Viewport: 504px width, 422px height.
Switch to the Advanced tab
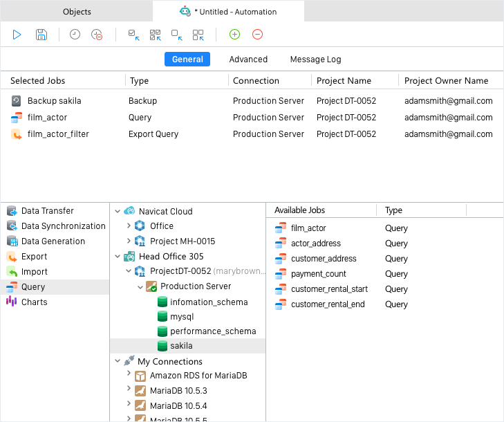pos(248,59)
